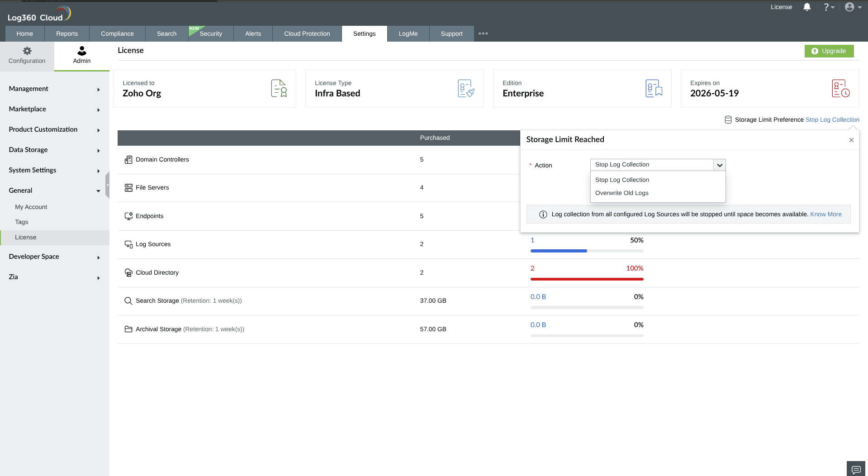Open the Action dropdown arrow
Image resolution: width=868 pixels, height=476 pixels.
point(719,165)
